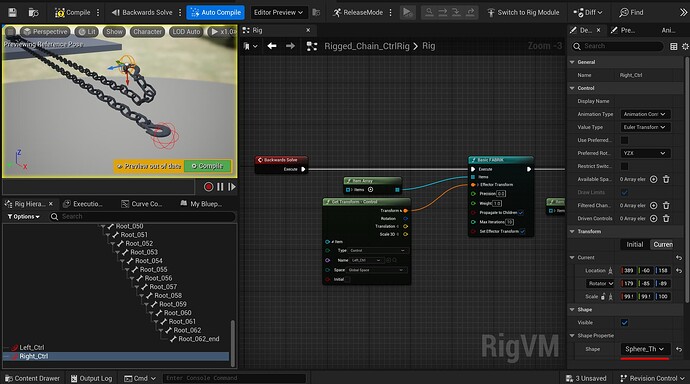Open the viewport Character menu
Screen dimensions: 690x384
point(147,32)
